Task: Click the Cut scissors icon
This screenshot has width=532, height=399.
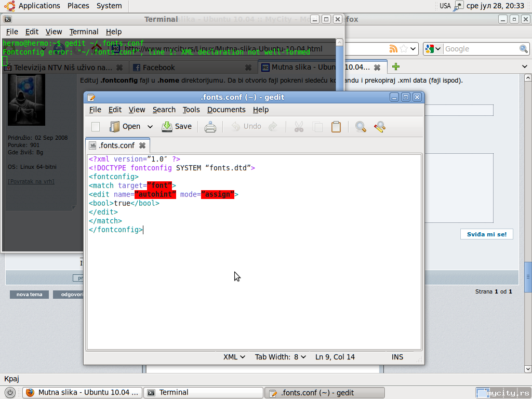Action: click(299, 127)
